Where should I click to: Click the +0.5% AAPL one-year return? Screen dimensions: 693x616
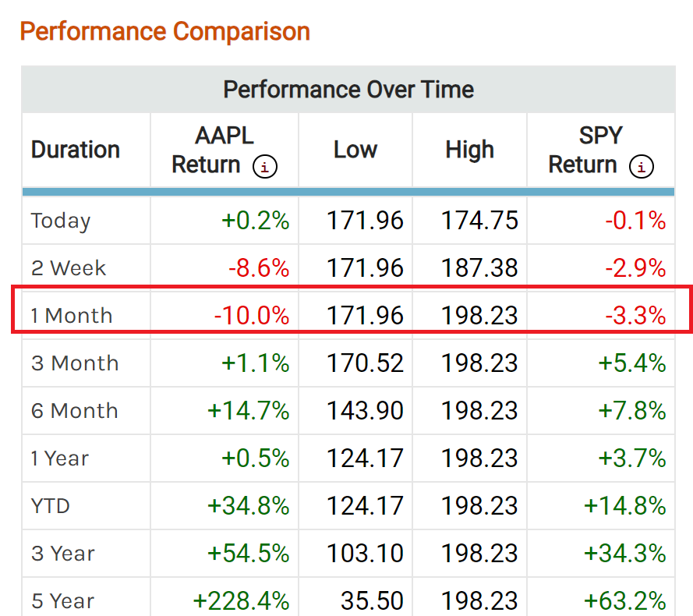point(256,458)
